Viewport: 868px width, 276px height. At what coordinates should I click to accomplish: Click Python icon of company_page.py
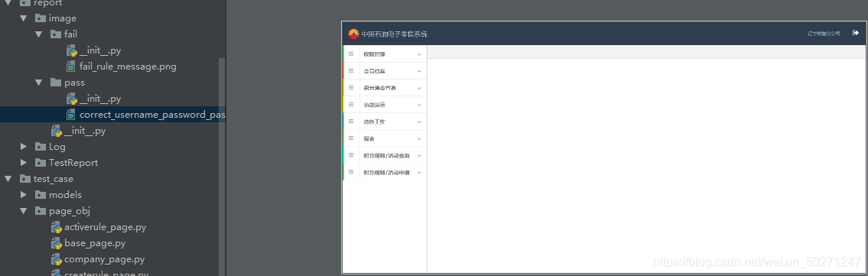56,259
